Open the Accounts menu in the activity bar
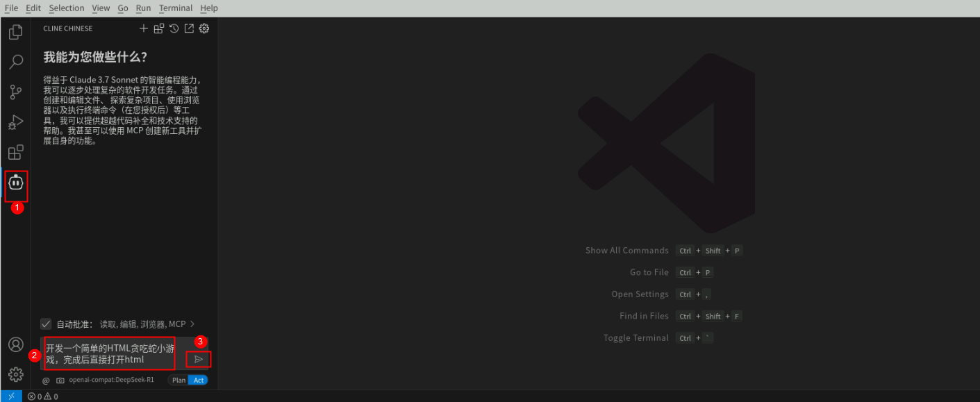The image size is (980, 402). tap(15, 345)
